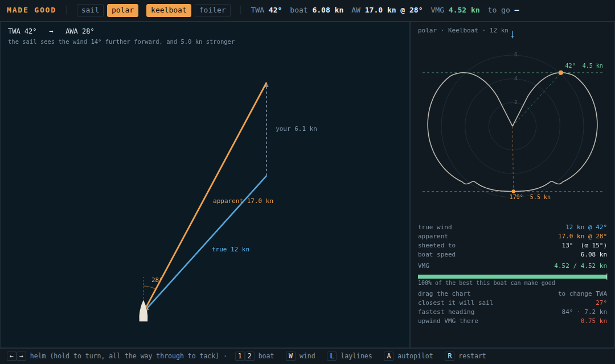The height and width of the screenshot is (364, 615).
Task: Click the green VMG progress bar
Action: pyautogui.click(x=512, y=276)
